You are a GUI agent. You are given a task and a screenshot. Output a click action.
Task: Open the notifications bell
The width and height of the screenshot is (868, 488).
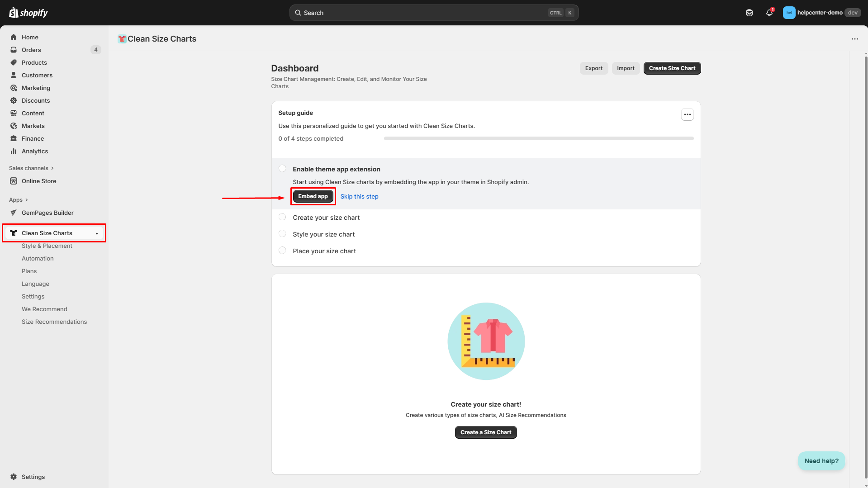pos(769,13)
